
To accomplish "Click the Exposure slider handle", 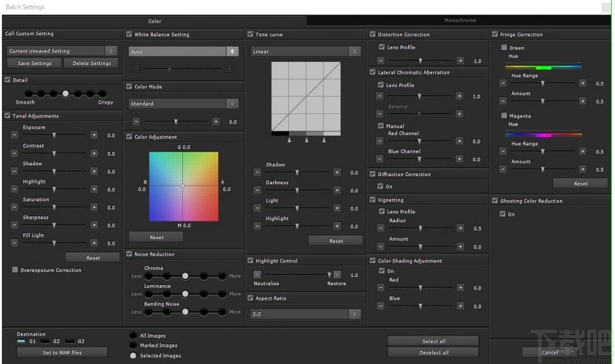I will 54,136.
